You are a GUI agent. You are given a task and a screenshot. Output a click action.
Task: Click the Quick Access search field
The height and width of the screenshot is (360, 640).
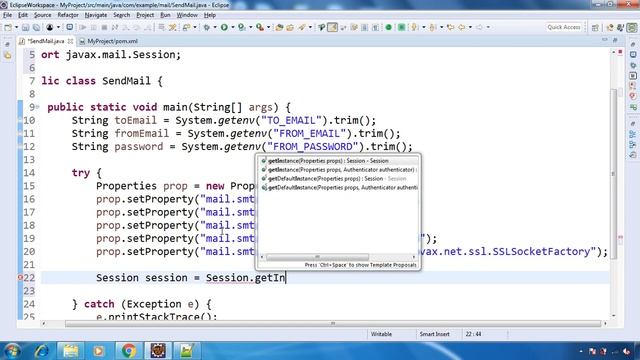[564, 27]
